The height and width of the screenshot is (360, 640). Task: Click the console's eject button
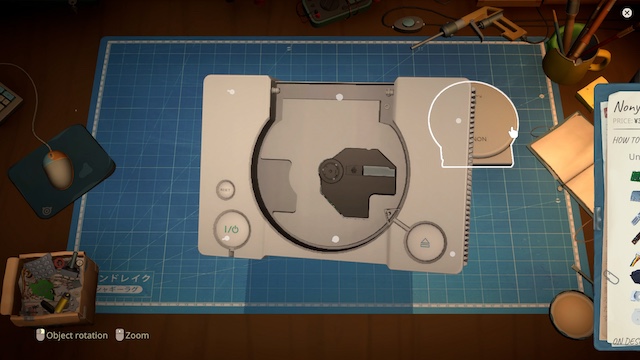coord(425,243)
